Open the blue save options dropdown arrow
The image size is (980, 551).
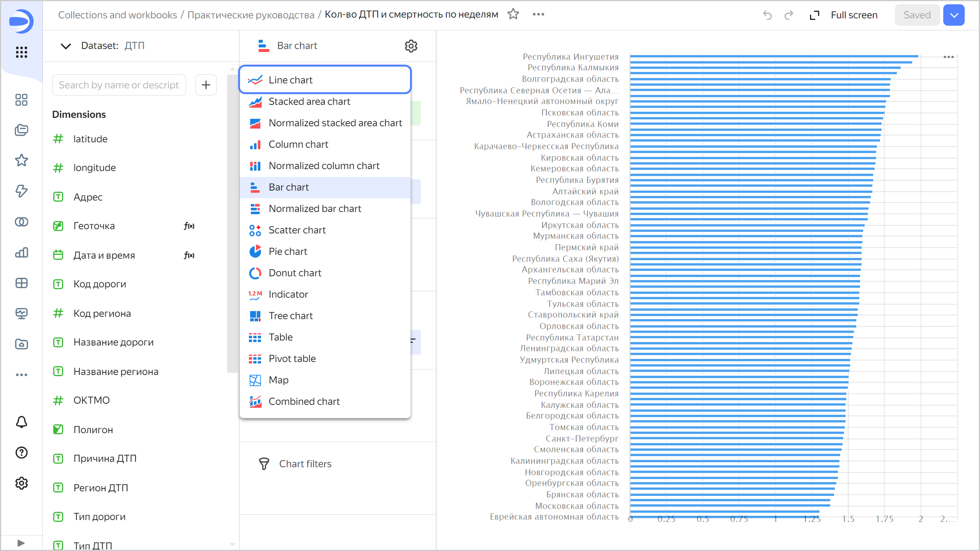coord(954,15)
